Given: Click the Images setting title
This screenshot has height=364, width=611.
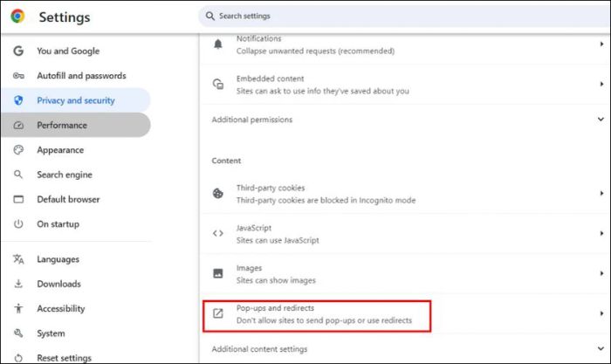Looking at the screenshot, I should tap(249, 268).
